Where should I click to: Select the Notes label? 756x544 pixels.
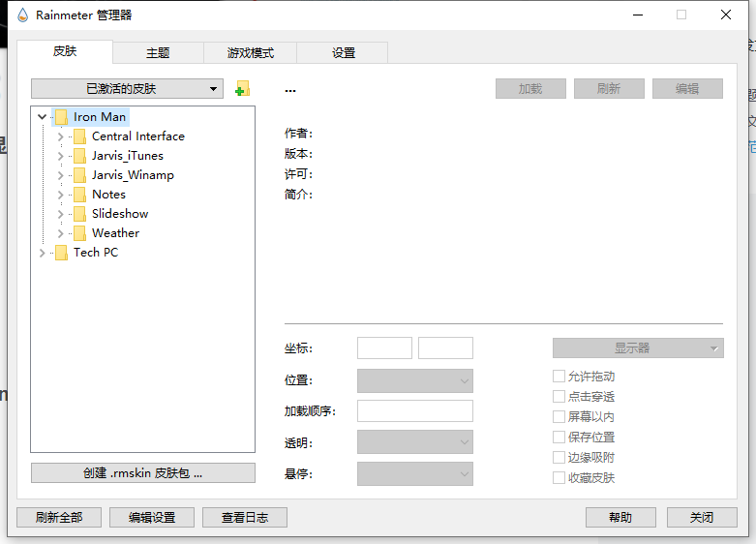tap(109, 195)
